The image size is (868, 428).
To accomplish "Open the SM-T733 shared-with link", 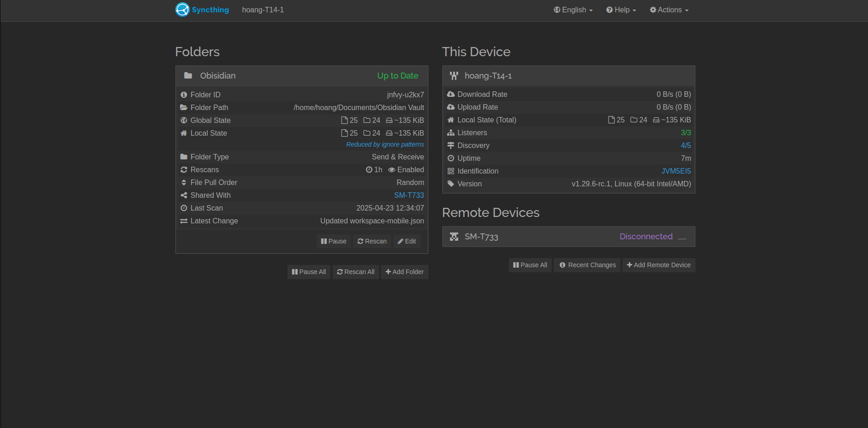I will (409, 196).
